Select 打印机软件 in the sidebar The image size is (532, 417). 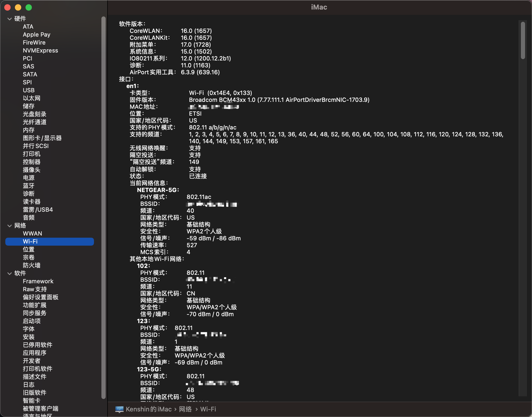(x=38, y=369)
